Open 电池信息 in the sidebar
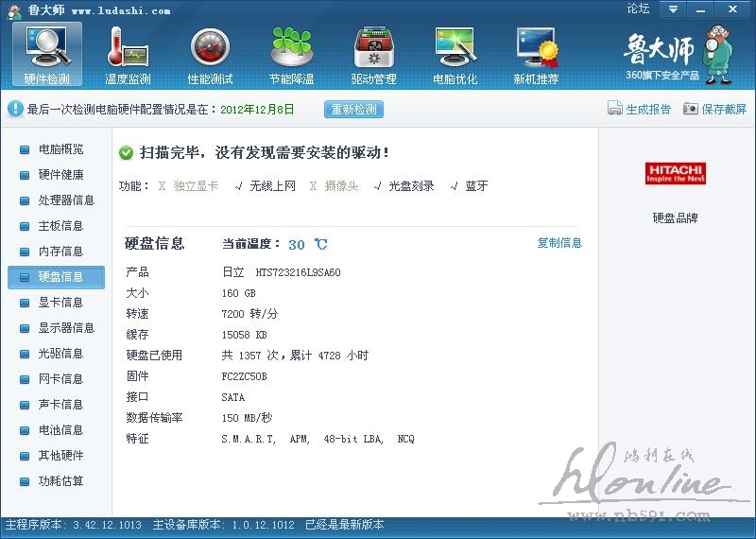This screenshot has width=756, height=539. click(x=60, y=430)
